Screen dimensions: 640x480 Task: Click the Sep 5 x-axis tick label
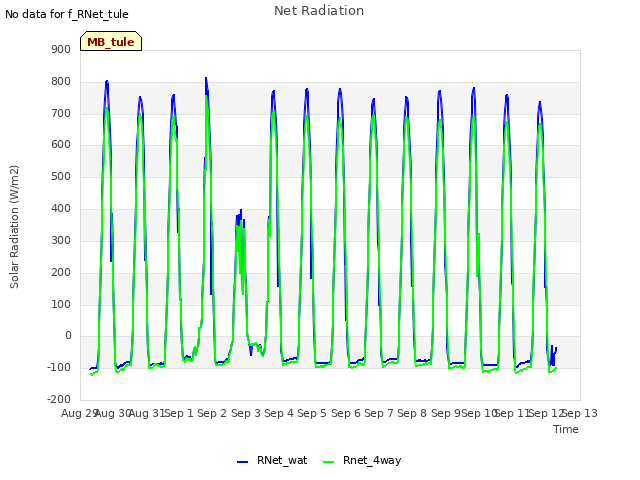(x=312, y=413)
